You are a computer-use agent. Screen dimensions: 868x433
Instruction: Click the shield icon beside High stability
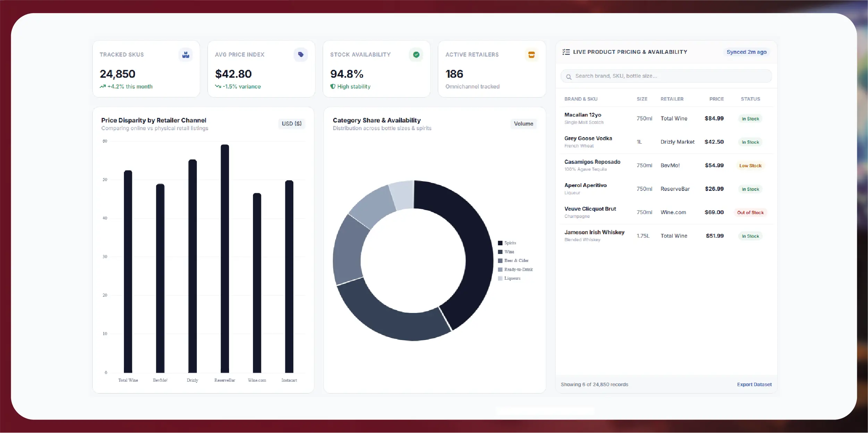[333, 86]
